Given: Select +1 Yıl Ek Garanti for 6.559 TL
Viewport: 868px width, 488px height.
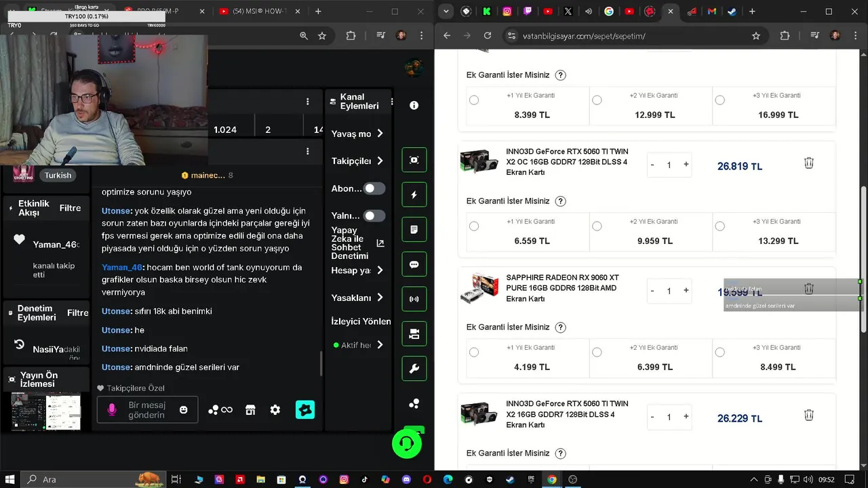Looking at the screenshot, I should click(474, 226).
